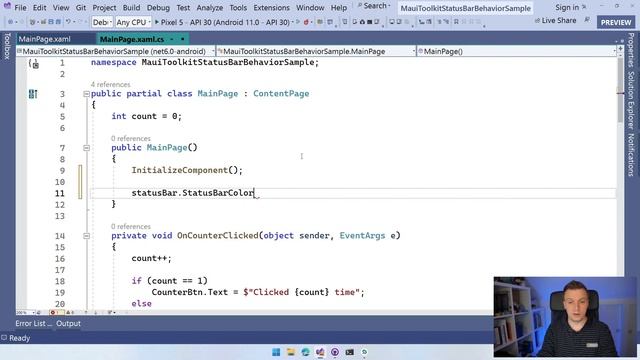
Task: Go to the next issue with the down arrow
Action: tap(96, 313)
